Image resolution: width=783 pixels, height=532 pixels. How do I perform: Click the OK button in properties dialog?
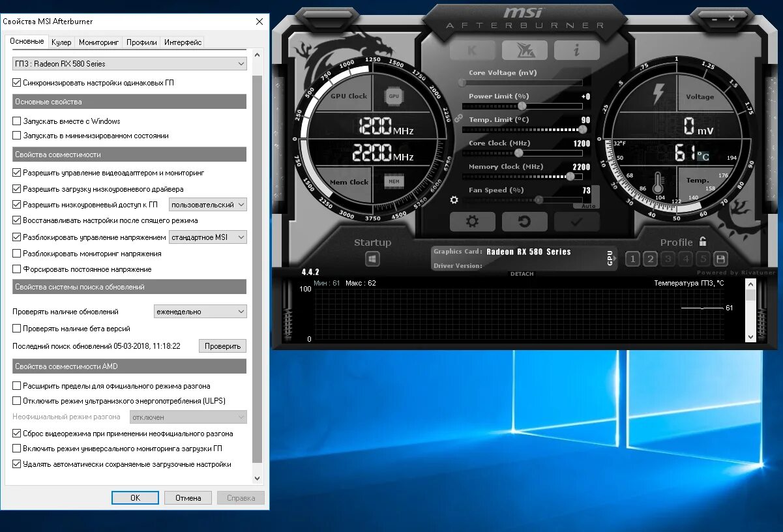coord(135,497)
